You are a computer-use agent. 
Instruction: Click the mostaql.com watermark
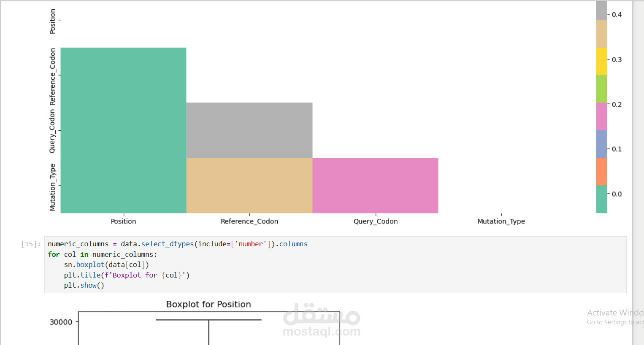[x=322, y=332]
